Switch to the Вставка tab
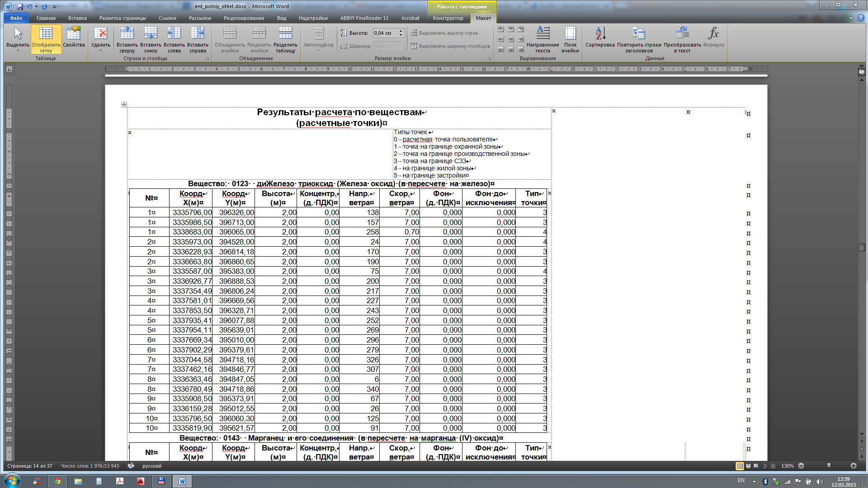The image size is (868, 488). (x=77, y=18)
